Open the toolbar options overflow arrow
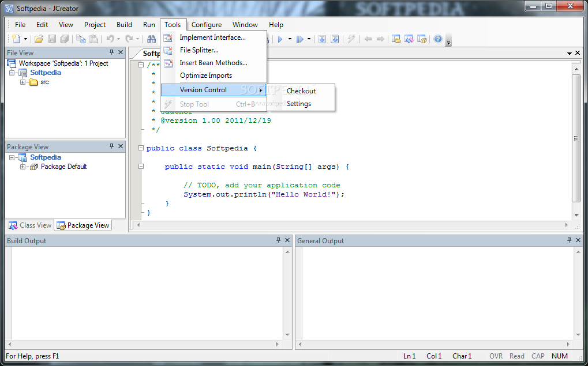The image size is (588, 366). point(448,41)
